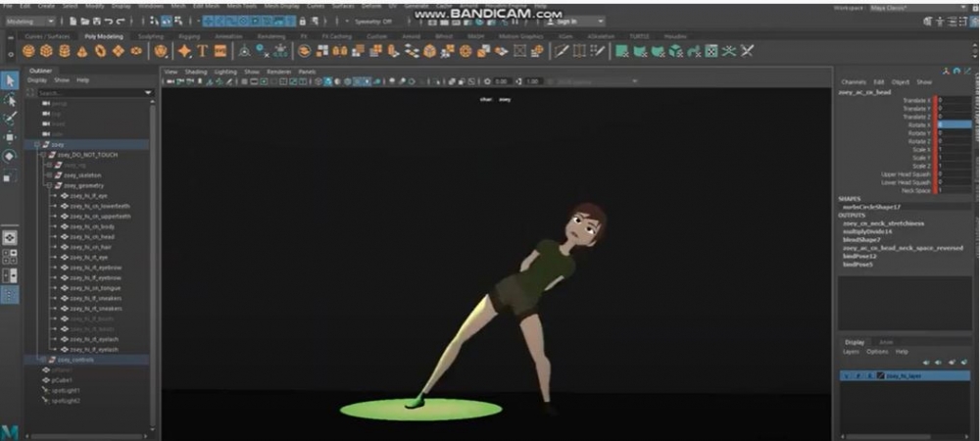
Task: Switch to the Rigging shelf tab
Action: [189, 36]
